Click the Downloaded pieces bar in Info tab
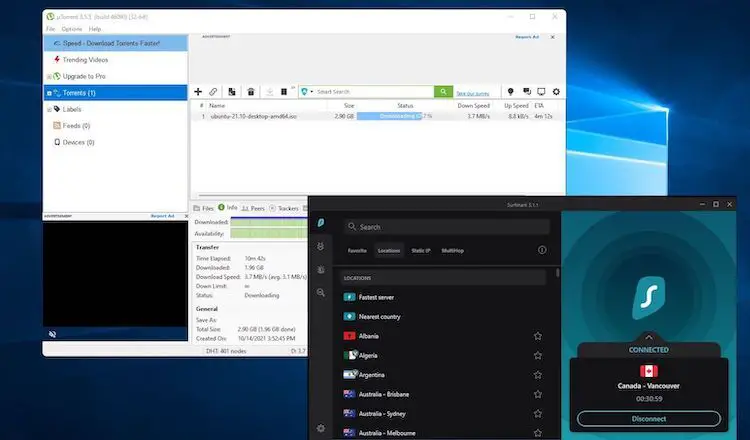The image size is (750, 440). [x=269, y=222]
